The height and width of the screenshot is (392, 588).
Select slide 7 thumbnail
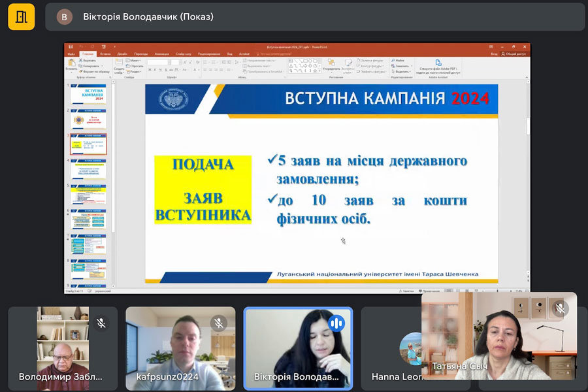coord(88,244)
